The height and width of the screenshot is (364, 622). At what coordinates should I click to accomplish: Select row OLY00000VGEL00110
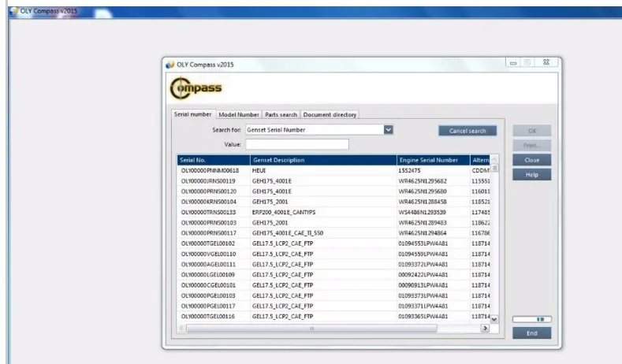coord(333,254)
